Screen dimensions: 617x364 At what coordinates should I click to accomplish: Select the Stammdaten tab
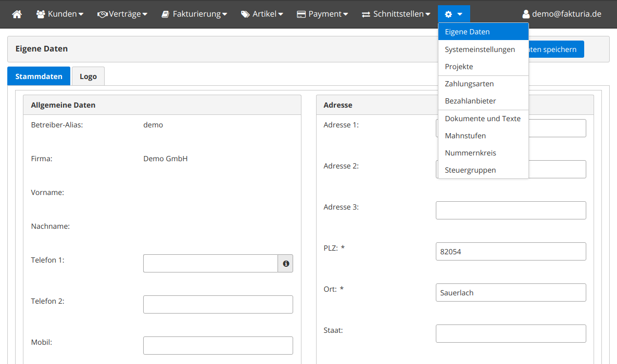39,76
